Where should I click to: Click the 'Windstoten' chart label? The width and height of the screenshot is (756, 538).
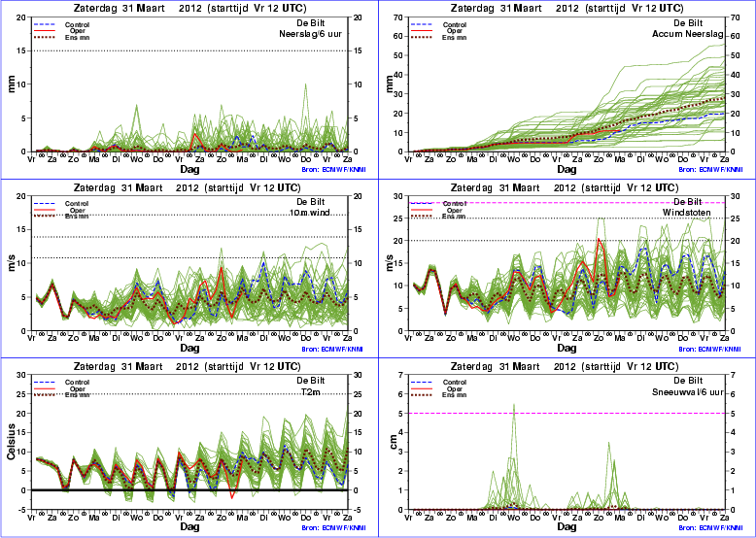[x=685, y=212]
